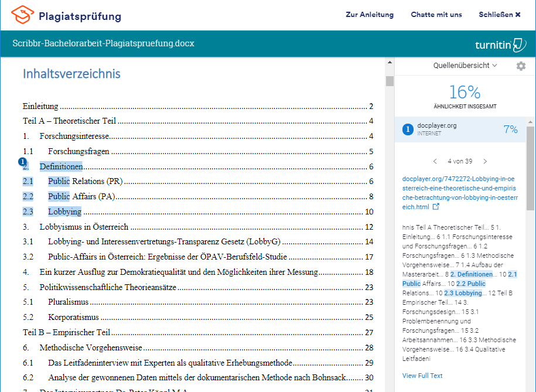Open the settings gear in source panel

[521, 66]
